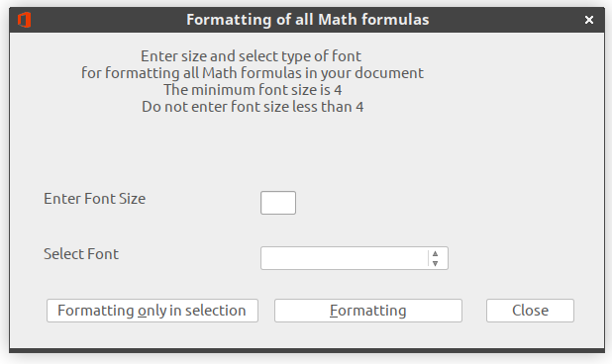Image resolution: width=612 pixels, height=364 pixels.
Task: Click the "Enter Font Size" label
Action: coord(94,199)
